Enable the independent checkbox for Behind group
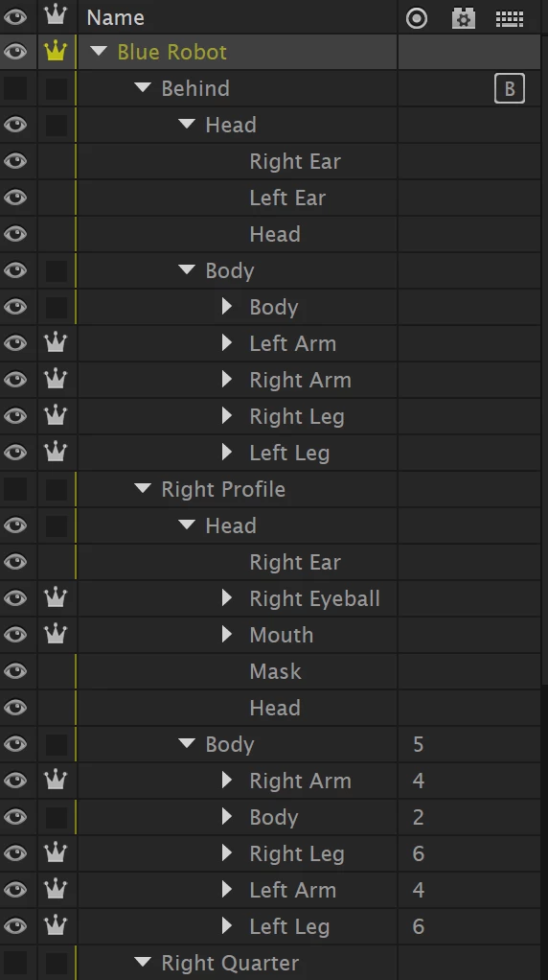This screenshot has width=548, height=980. [57, 88]
